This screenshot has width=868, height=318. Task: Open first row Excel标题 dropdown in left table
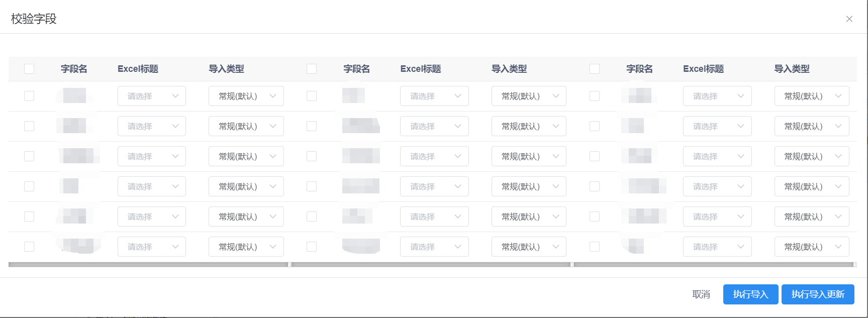tap(151, 96)
